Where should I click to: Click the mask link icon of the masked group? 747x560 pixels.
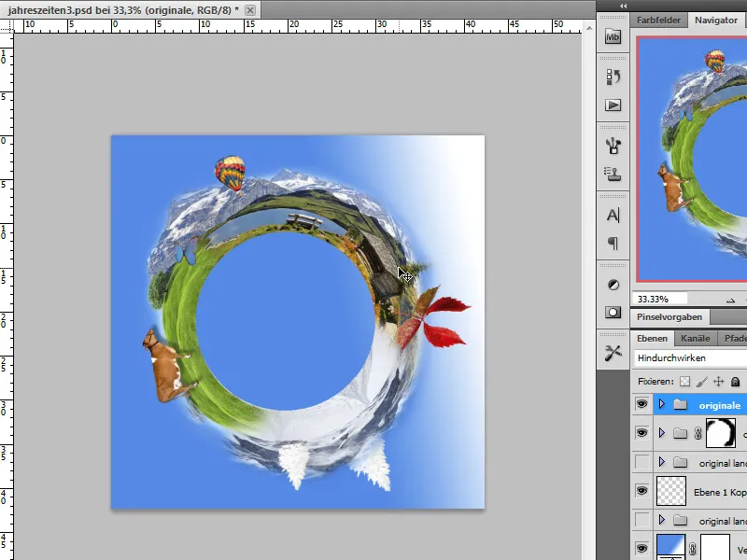coord(698,433)
